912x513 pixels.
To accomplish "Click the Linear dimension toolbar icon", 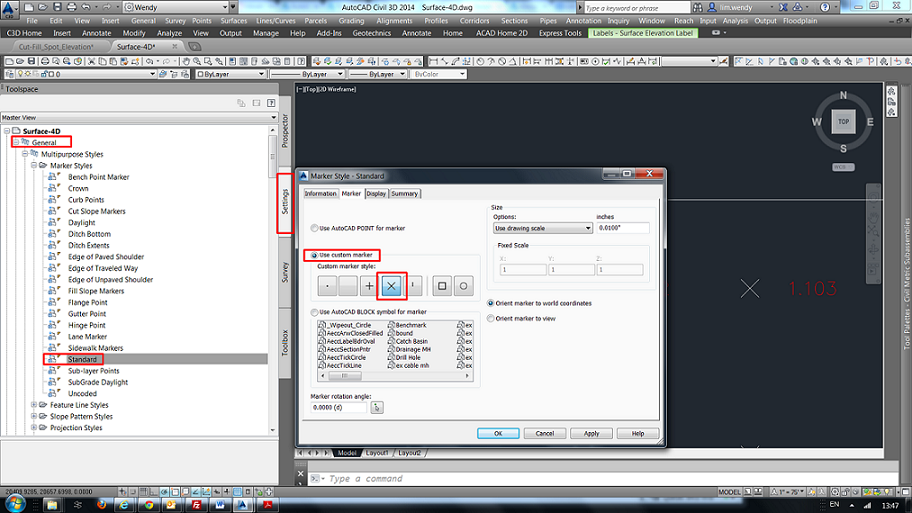I will pos(433,61).
